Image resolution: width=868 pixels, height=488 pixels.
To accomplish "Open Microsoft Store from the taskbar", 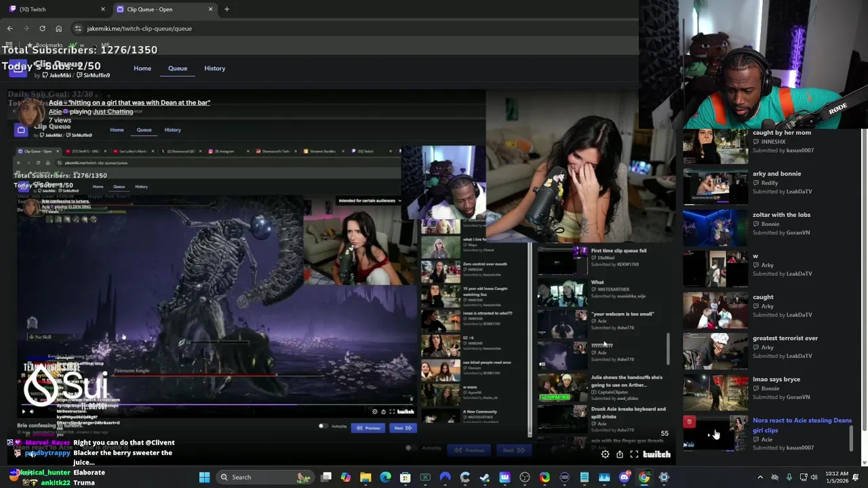I will (405, 477).
